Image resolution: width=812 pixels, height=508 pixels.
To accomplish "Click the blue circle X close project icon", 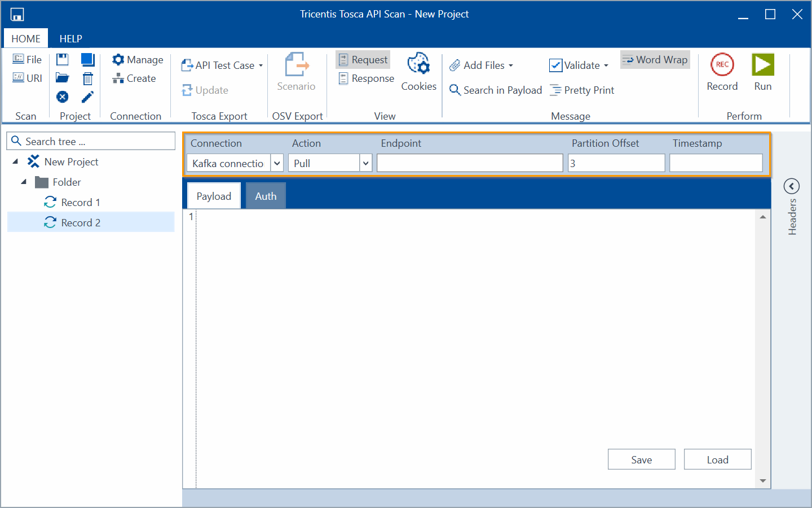I will click(x=63, y=97).
